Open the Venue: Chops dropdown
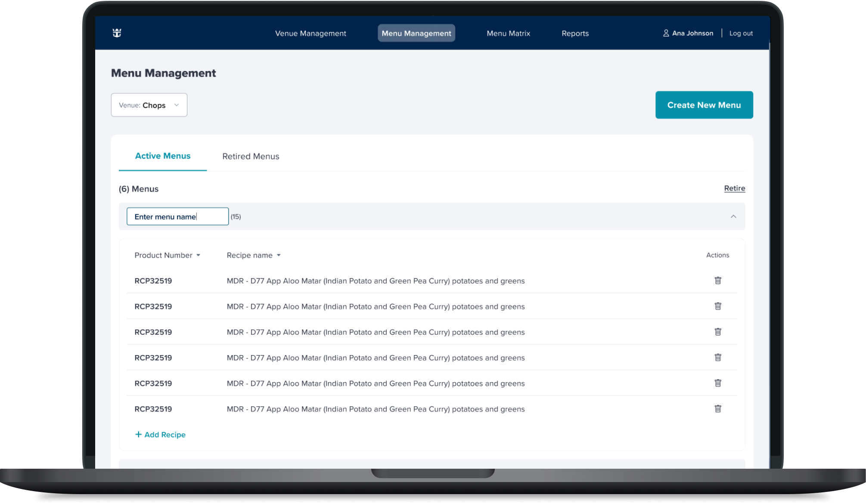The image size is (866, 504). tap(149, 105)
